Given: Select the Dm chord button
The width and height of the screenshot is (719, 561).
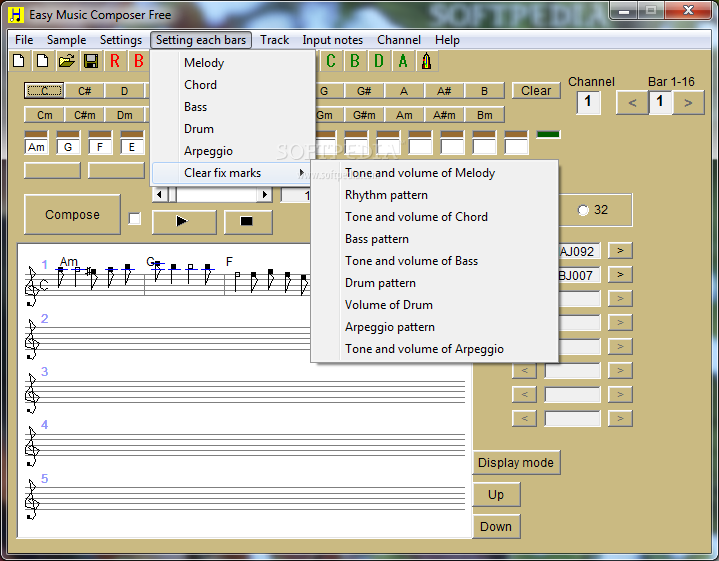Looking at the screenshot, I should pos(124,115).
